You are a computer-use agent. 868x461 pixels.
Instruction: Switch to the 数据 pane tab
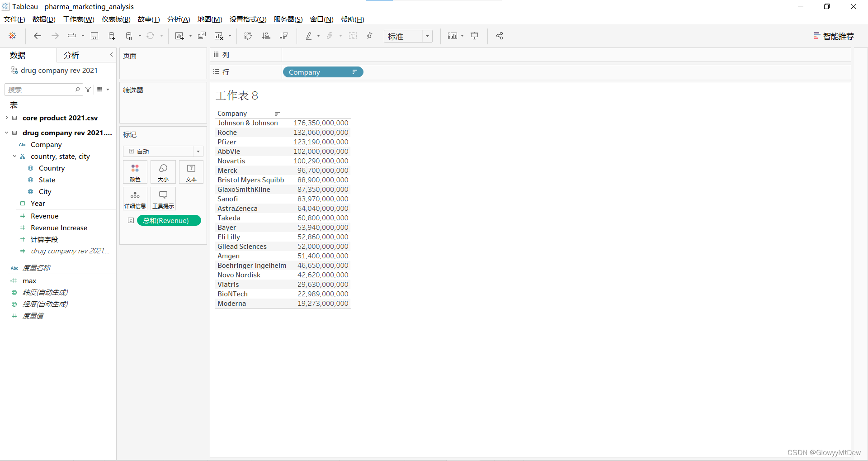[18, 55]
